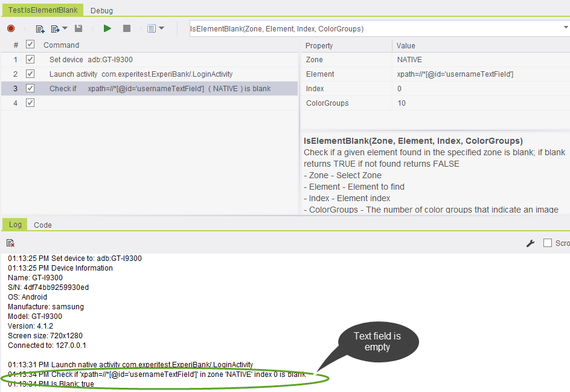Switch to the Code tab
This screenshot has height=392, width=570.
click(x=42, y=225)
